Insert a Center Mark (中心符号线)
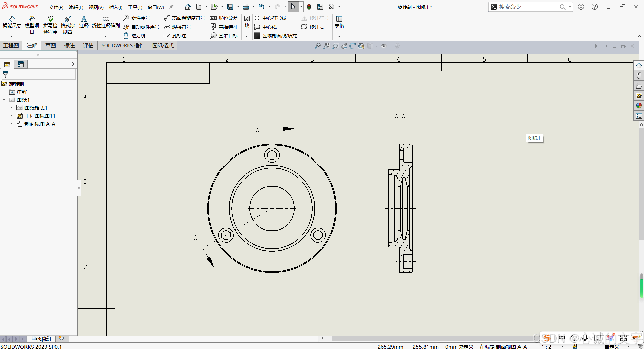This screenshot has height=349, width=644. coord(270,18)
